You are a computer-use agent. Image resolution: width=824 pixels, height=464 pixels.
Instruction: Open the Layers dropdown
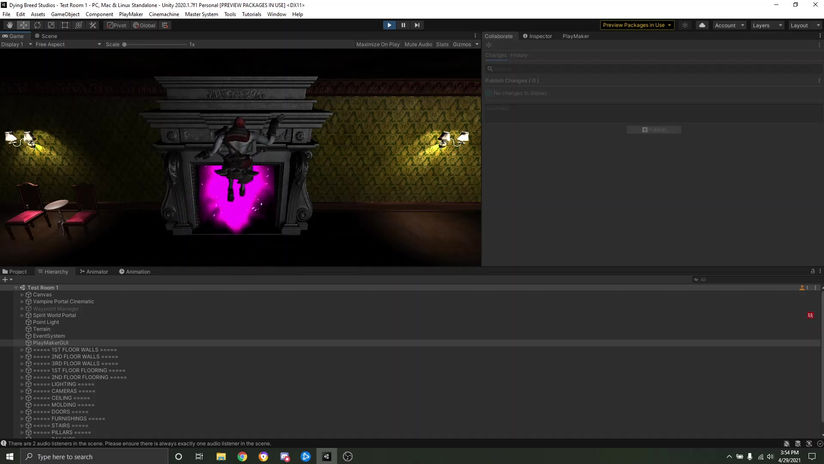(767, 25)
